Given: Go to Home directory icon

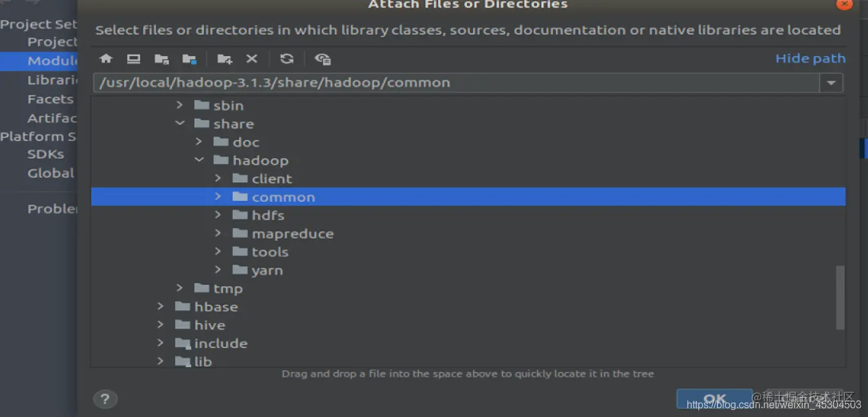Looking at the screenshot, I should point(106,59).
